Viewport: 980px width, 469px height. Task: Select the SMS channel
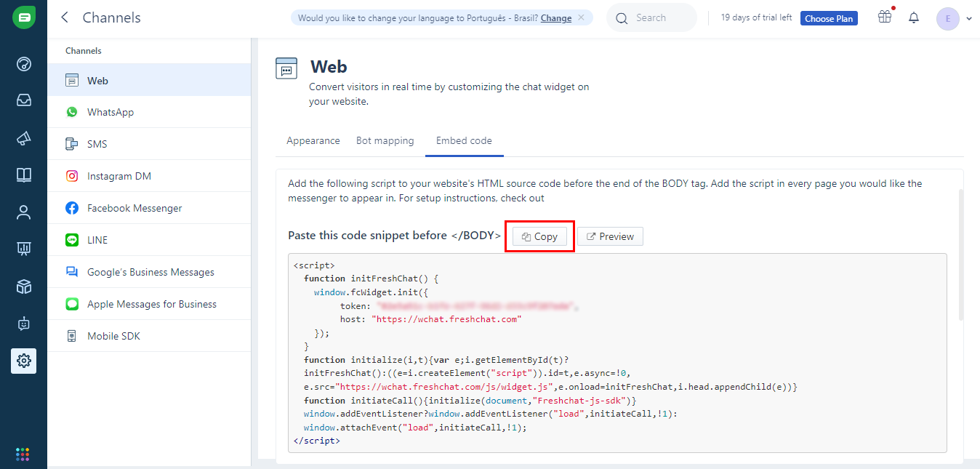click(149, 144)
